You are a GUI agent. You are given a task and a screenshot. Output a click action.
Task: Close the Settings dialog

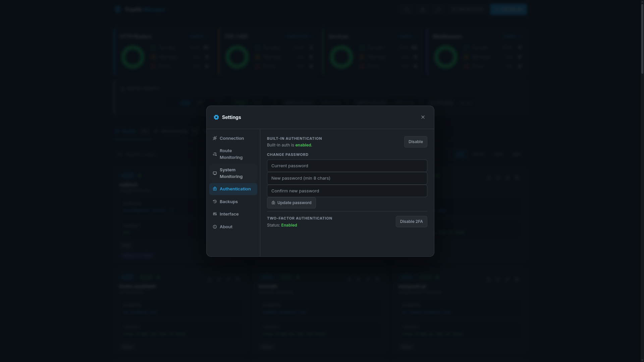tap(423, 117)
